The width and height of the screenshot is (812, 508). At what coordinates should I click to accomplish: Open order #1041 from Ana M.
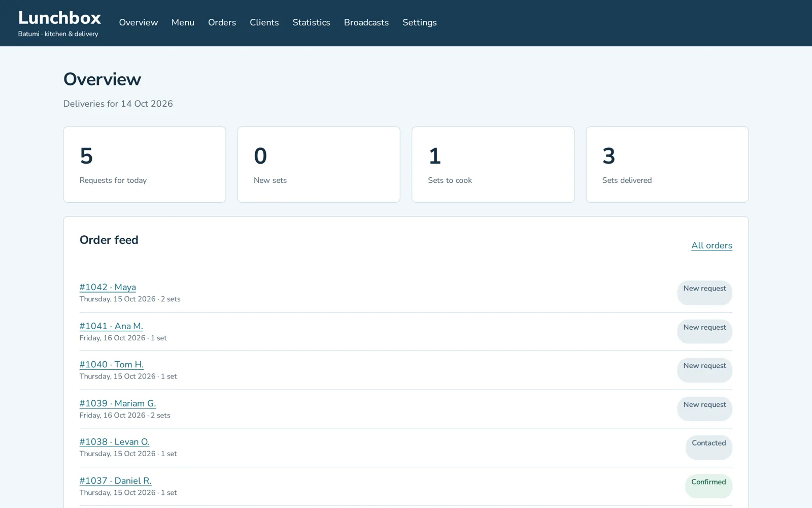click(x=111, y=326)
